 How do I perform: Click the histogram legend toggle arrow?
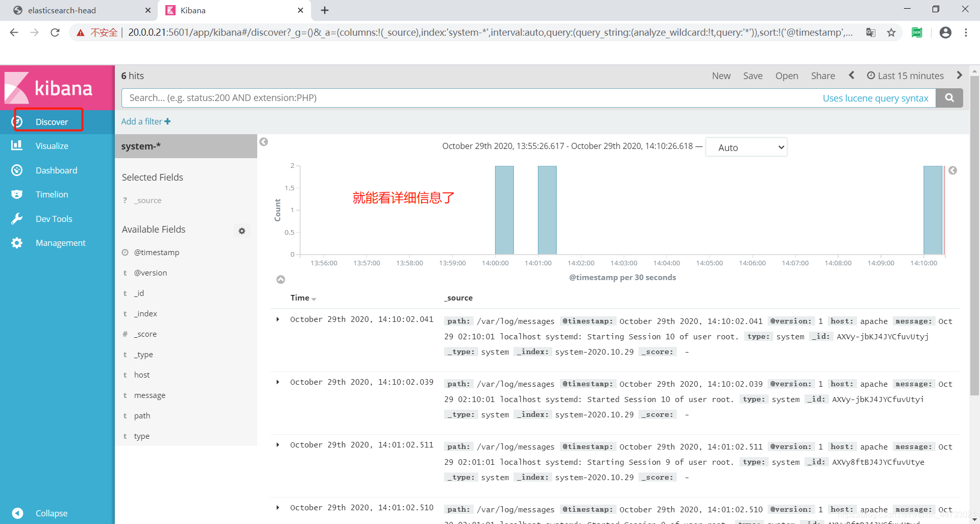click(x=952, y=170)
